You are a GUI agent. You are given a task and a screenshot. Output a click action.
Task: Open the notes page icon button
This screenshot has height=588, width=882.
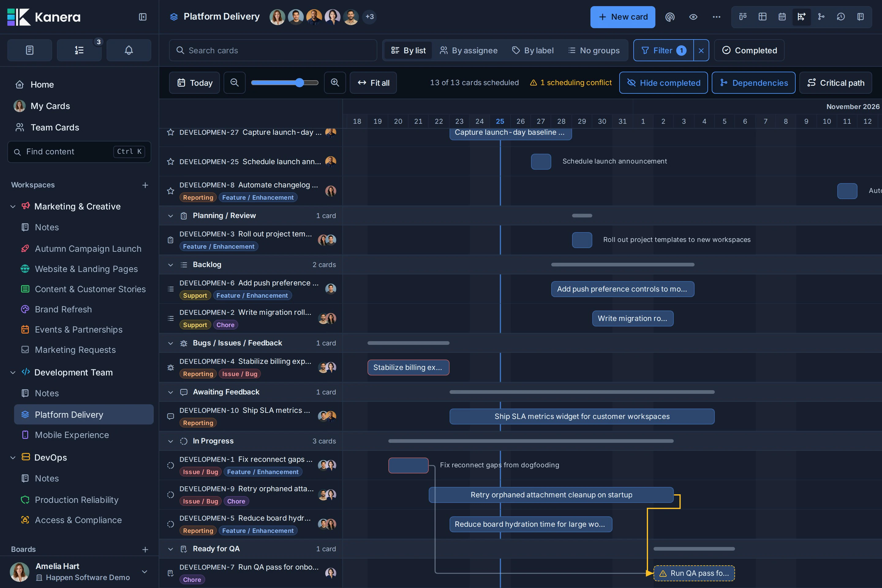coord(30,50)
